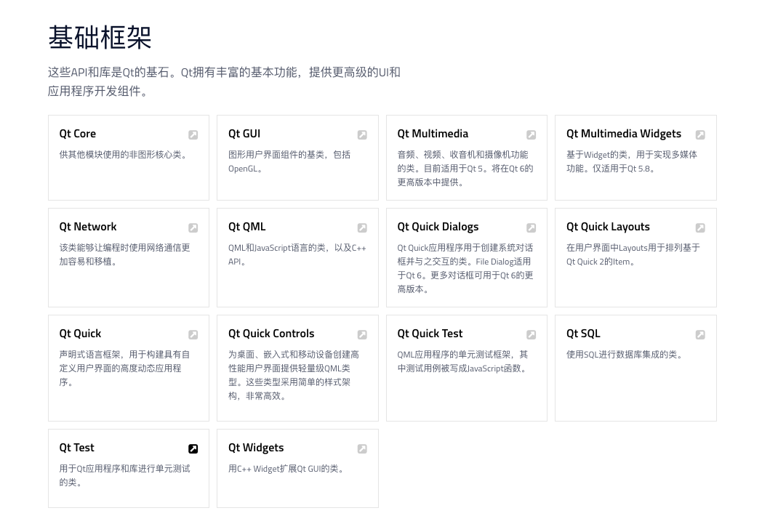Select the Qt Core title
The width and height of the screenshot is (762, 532).
78,134
